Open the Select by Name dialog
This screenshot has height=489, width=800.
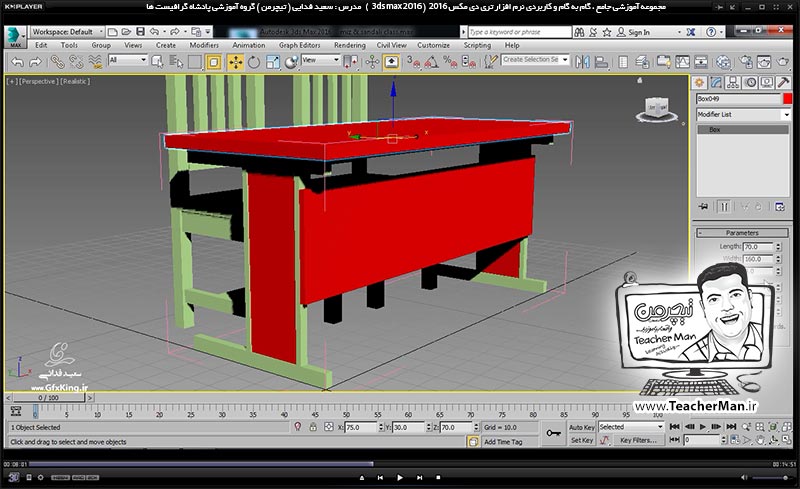coord(176,62)
